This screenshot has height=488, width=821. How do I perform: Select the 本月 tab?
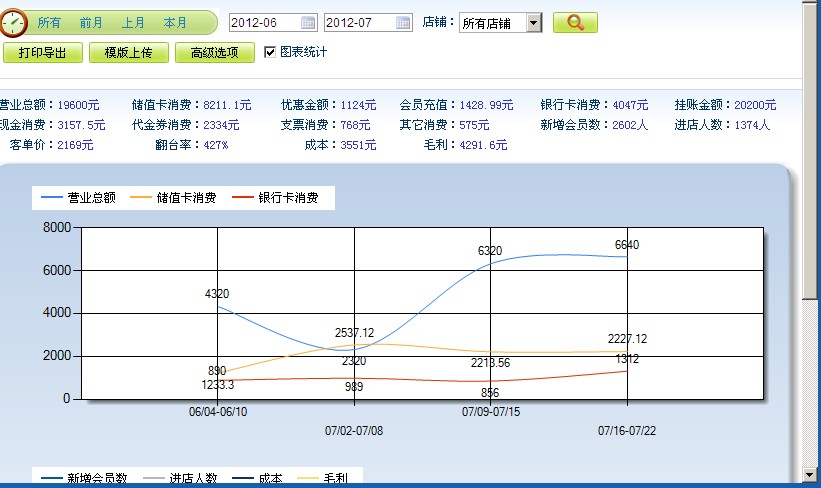coord(175,22)
